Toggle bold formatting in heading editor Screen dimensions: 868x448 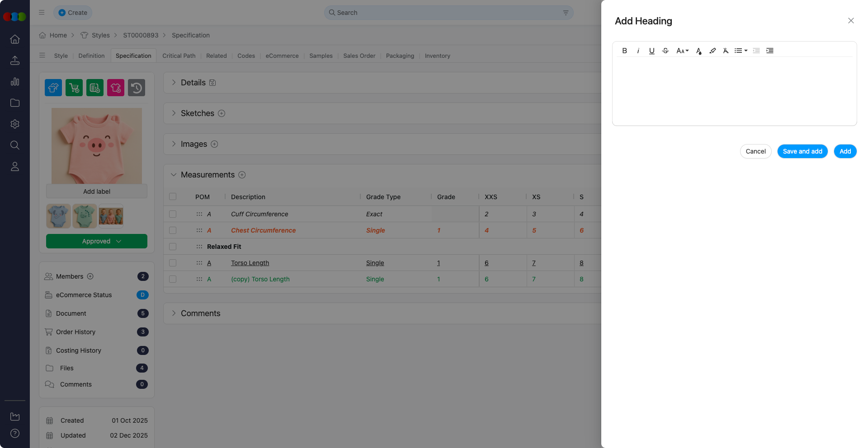pos(624,51)
